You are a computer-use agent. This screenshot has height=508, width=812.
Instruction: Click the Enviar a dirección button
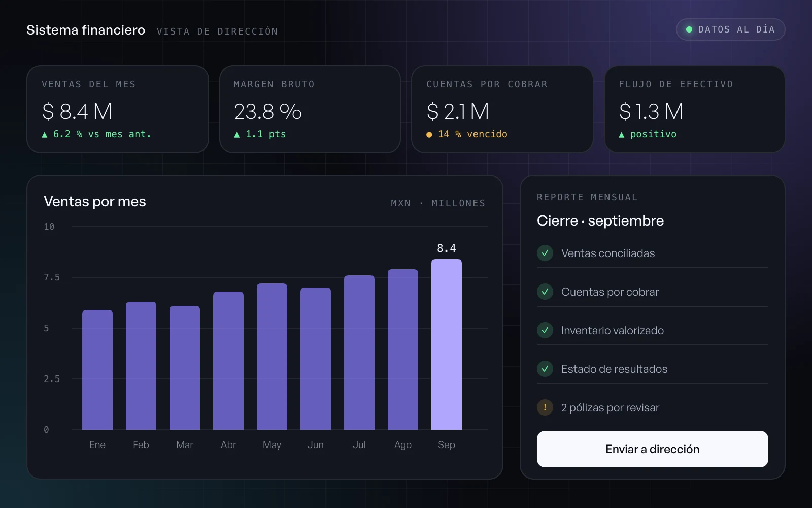click(652, 449)
